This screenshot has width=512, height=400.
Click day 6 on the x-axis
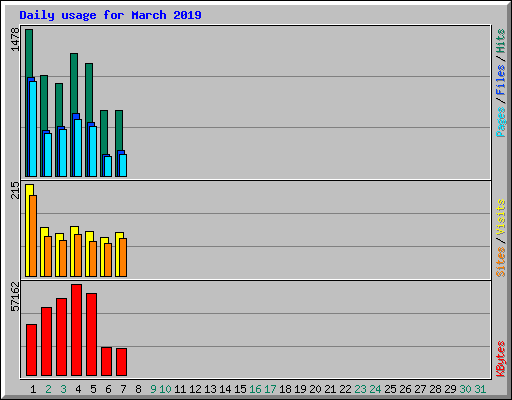(108, 389)
